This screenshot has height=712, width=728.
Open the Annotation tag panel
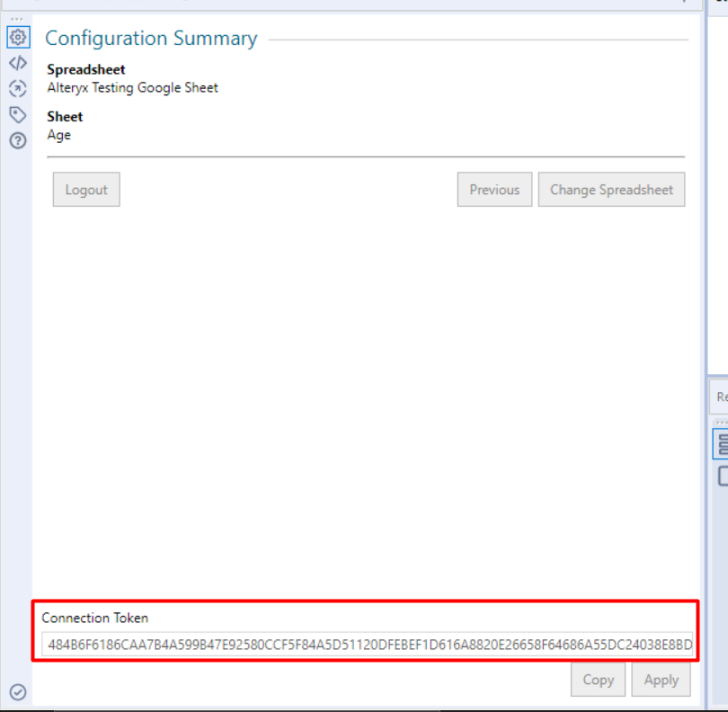point(16,113)
